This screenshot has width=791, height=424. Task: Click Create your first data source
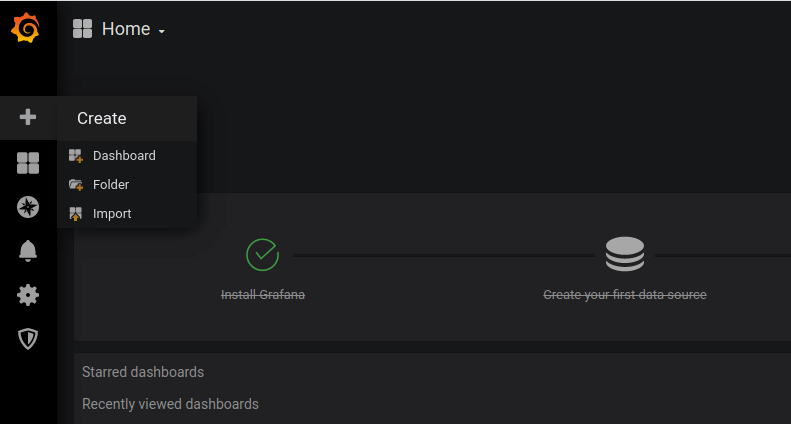click(x=625, y=294)
